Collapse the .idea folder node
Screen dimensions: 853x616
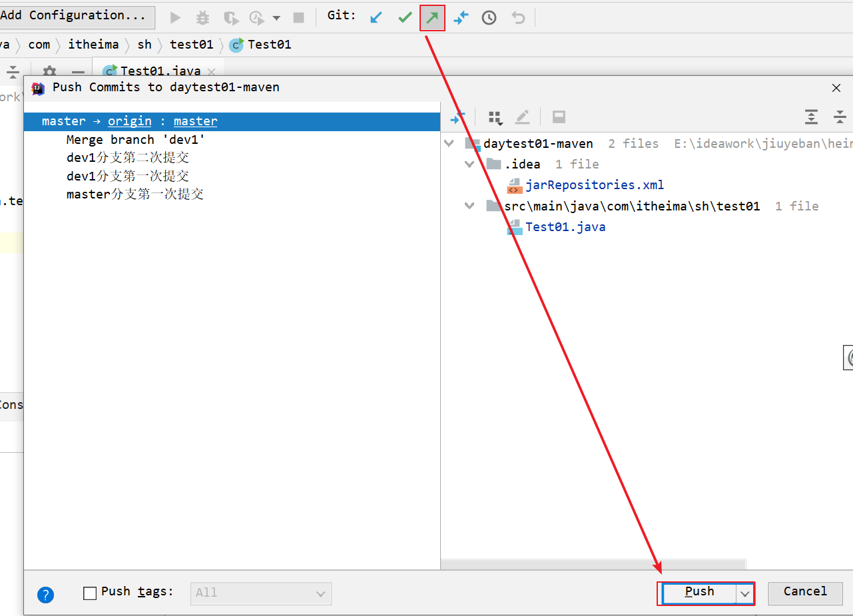point(470,164)
